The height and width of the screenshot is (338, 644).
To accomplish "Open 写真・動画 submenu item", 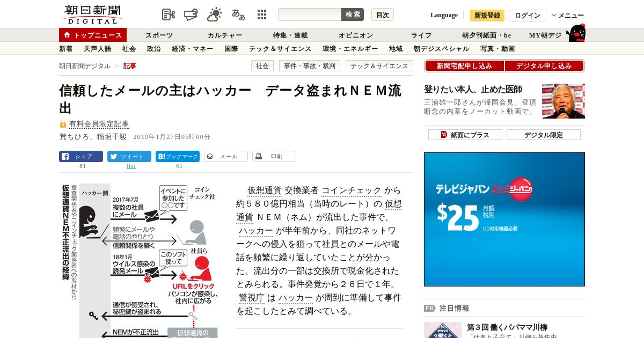I will point(497,49).
